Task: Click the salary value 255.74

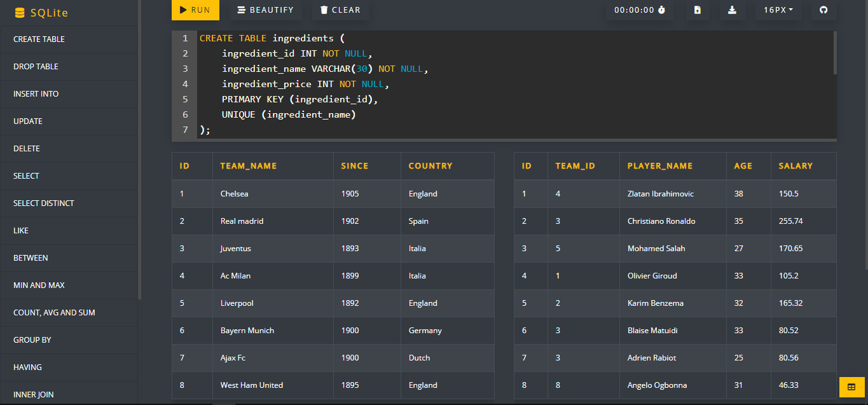Action: click(804, 221)
